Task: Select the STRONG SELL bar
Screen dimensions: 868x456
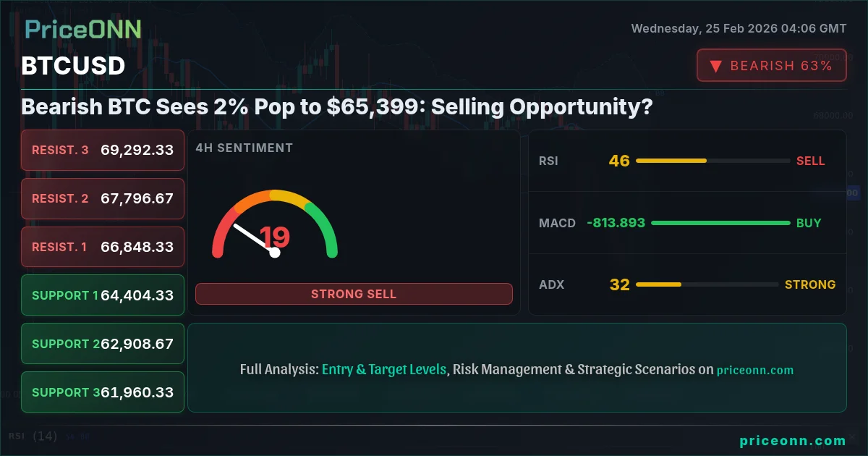Action: [x=354, y=294]
